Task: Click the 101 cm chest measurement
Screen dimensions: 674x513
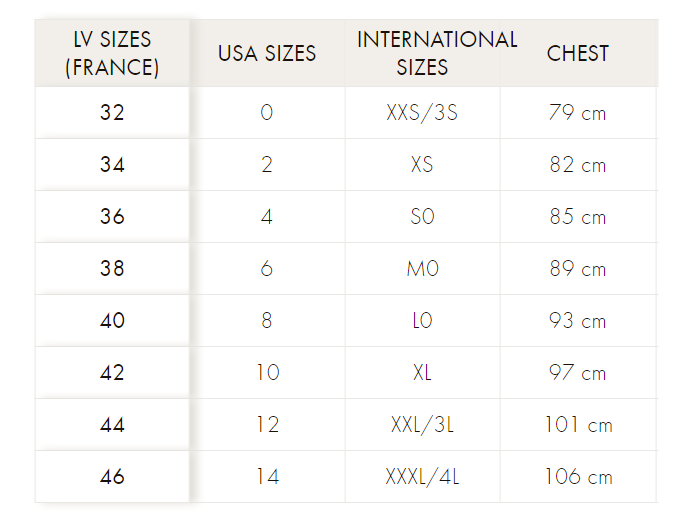Action: [x=578, y=425]
